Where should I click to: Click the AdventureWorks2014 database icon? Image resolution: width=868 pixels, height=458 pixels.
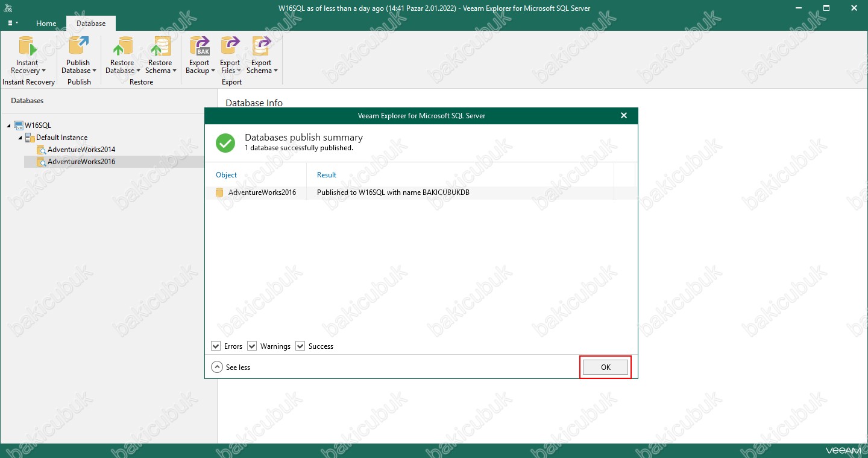[41, 150]
